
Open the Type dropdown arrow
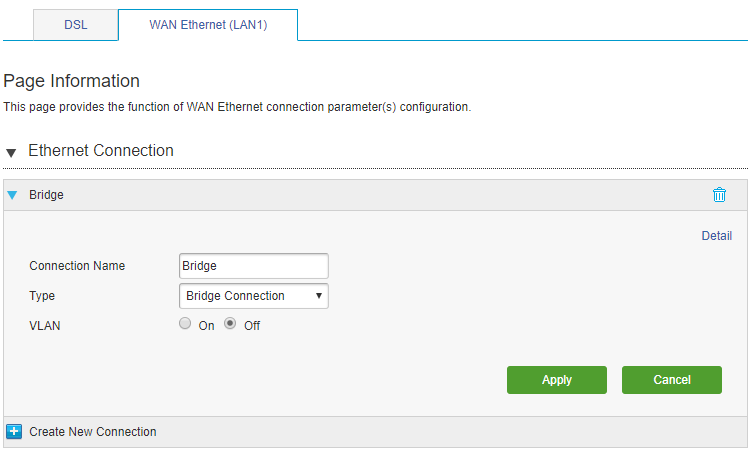pyautogui.click(x=319, y=296)
